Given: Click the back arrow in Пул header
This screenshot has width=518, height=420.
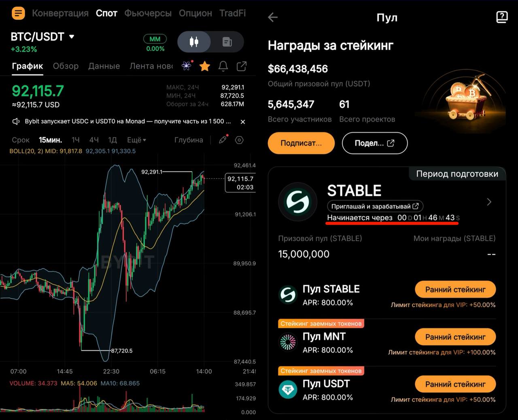Looking at the screenshot, I should pyautogui.click(x=273, y=17).
